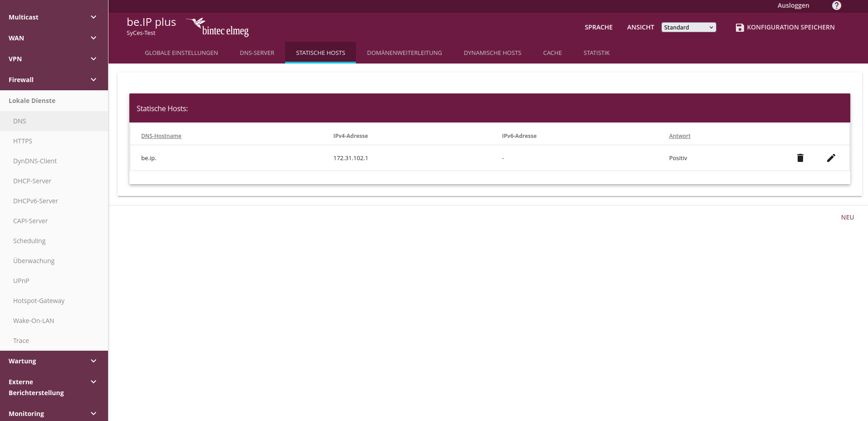Click the SyCes-Test device name

pyautogui.click(x=141, y=33)
